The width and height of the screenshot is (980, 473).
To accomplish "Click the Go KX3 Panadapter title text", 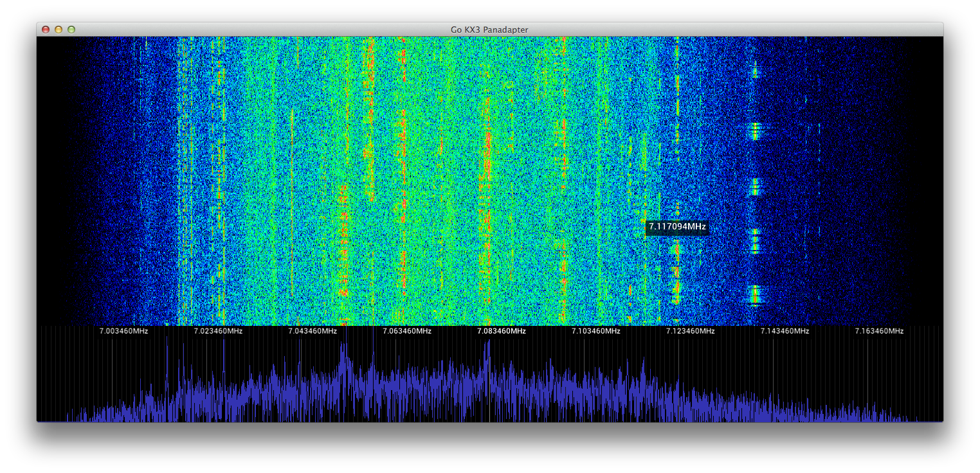I will (489, 30).
